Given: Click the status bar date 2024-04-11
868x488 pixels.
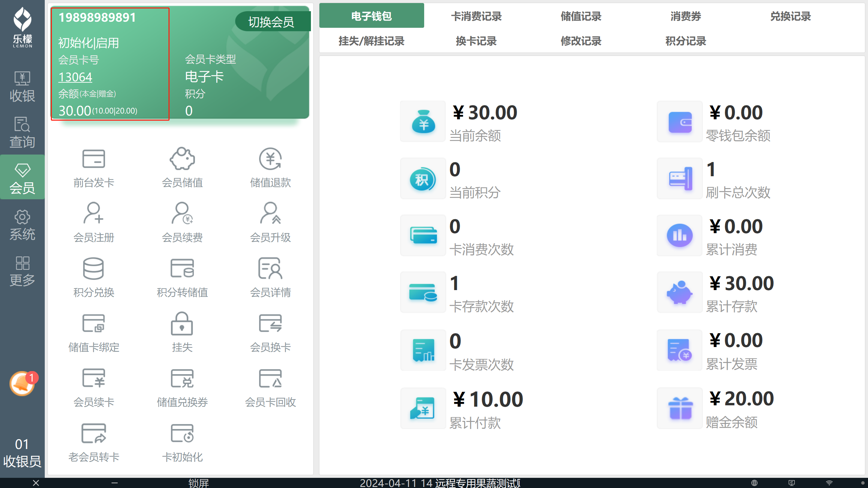Looking at the screenshot, I should [388, 483].
